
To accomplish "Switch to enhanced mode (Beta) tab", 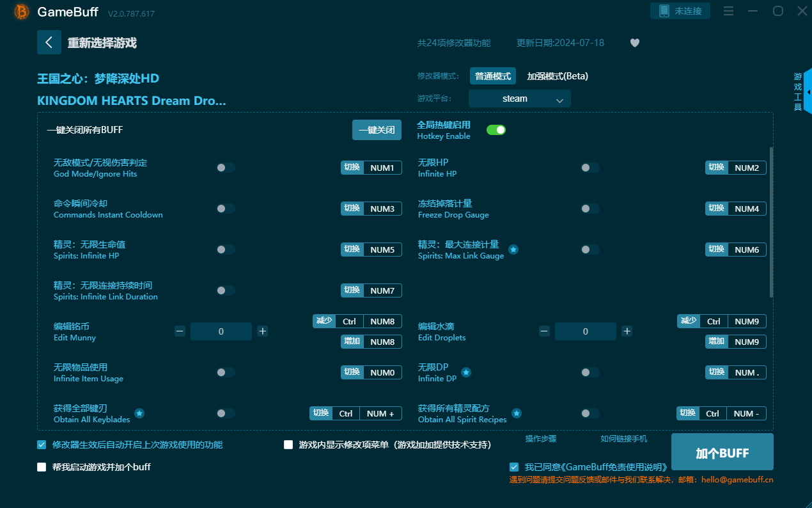I will click(558, 76).
